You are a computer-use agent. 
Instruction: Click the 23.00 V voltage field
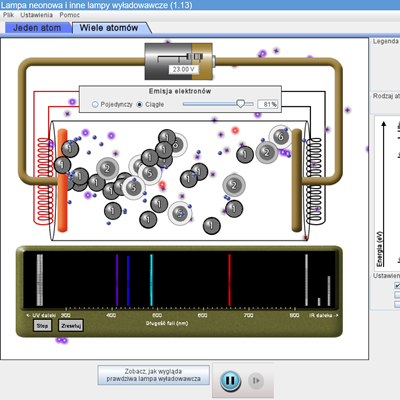coord(184,69)
